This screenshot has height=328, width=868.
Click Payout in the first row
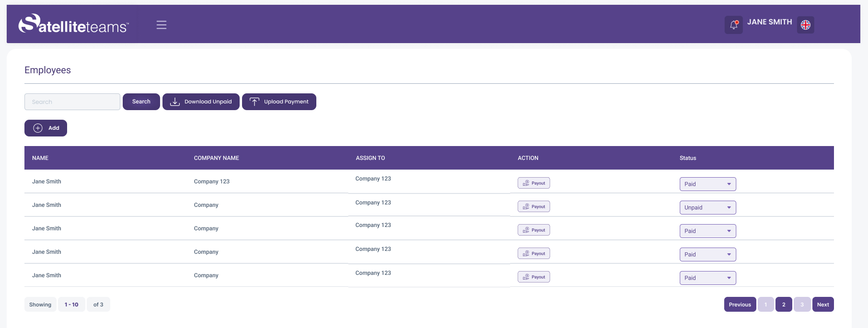coord(533,183)
